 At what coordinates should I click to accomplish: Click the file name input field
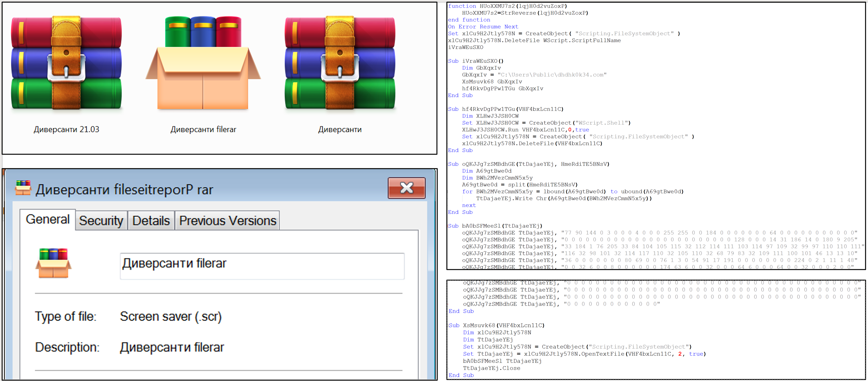[x=262, y=266]
